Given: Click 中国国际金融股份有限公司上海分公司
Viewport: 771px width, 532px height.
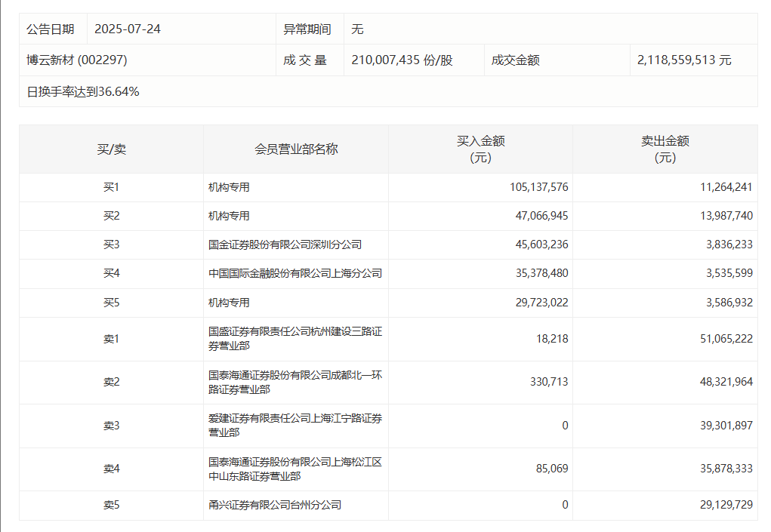Looking at the screenshot, I should click(295, 273).
